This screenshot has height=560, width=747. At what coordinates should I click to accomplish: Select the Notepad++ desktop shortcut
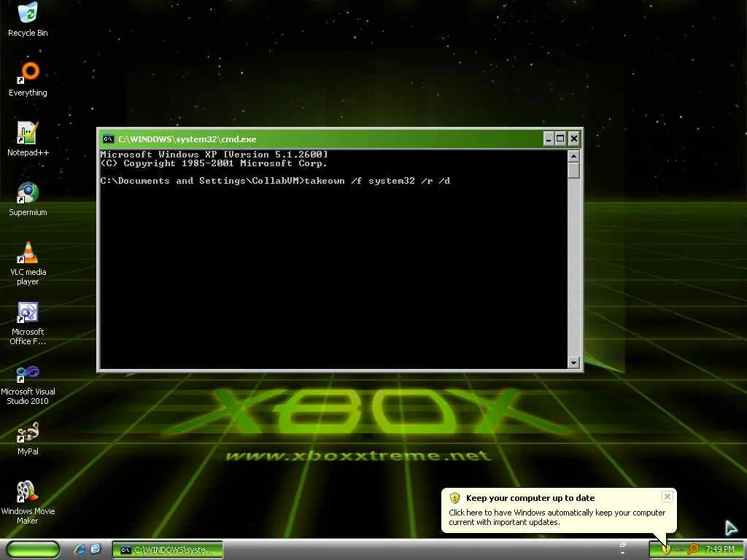28,139
